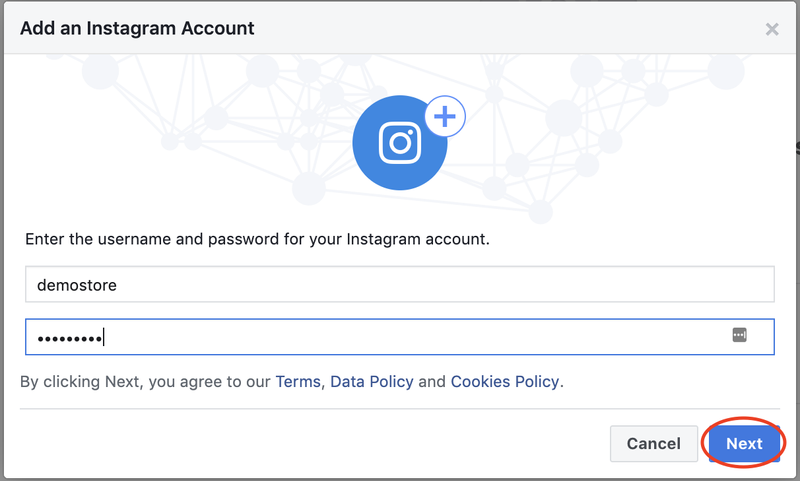This screenshot has height=481, width=800.
Task: Click empty space in the dialog header bar
Action: (500, 28)
